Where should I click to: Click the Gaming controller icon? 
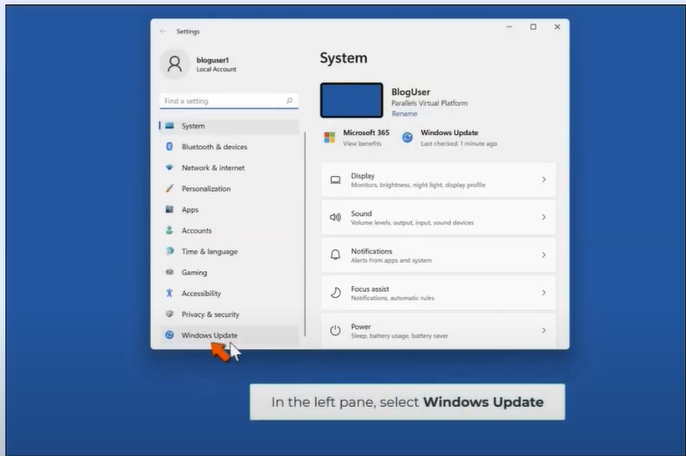pyautogui.click(x=170, y=272)
